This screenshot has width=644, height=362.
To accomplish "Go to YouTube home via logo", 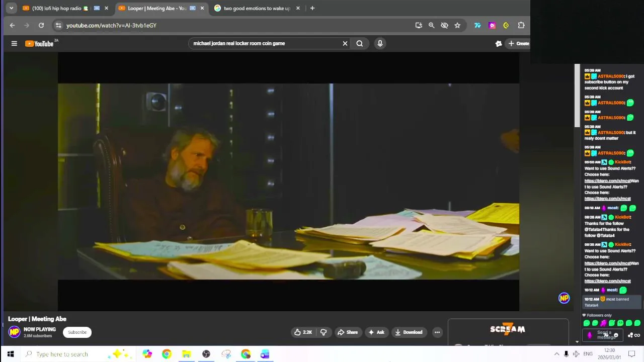I will click(x=40, y=43).
